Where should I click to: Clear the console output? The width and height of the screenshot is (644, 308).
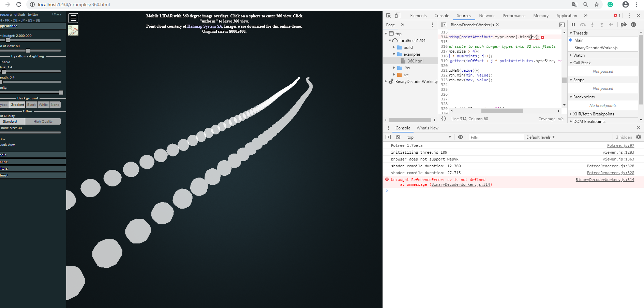[398, 137]
